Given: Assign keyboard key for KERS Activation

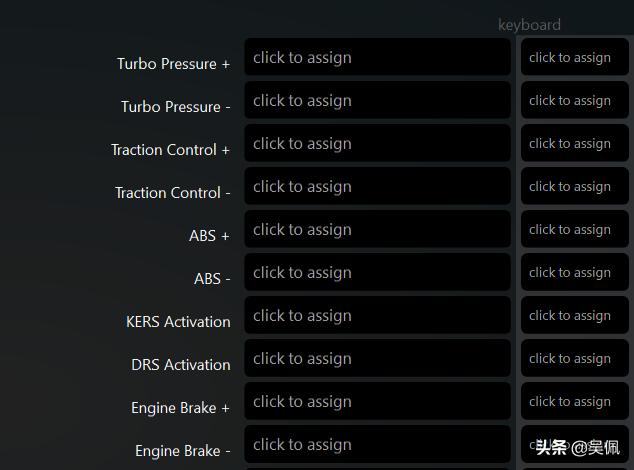Looking at the screenshot, I should click(x=574, y=316).
